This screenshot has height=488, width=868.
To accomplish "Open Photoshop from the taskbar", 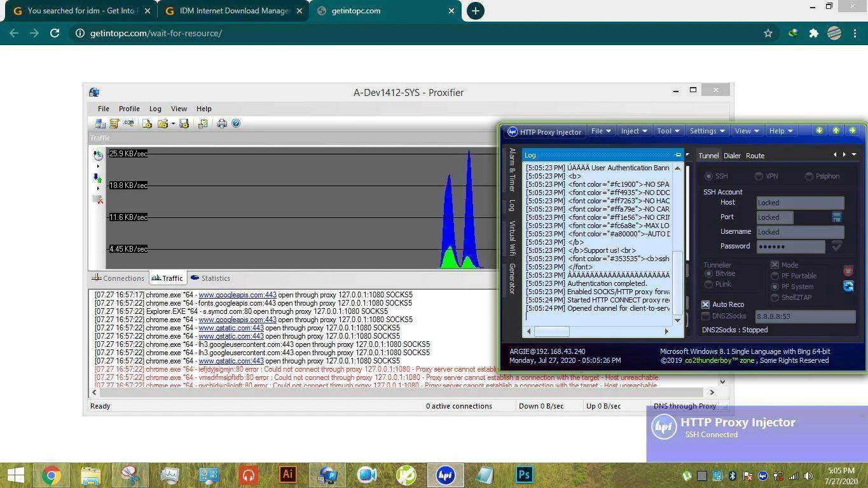I will pos(524,475).
